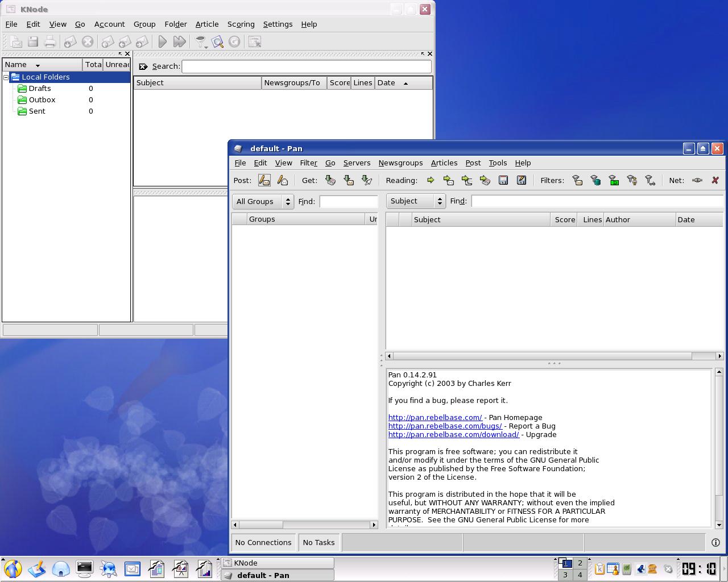Click single-arrow Next Unread icon in KNode
Image resolution: width=728 pixels, height=582 pixels.
(x=163, y=41)
